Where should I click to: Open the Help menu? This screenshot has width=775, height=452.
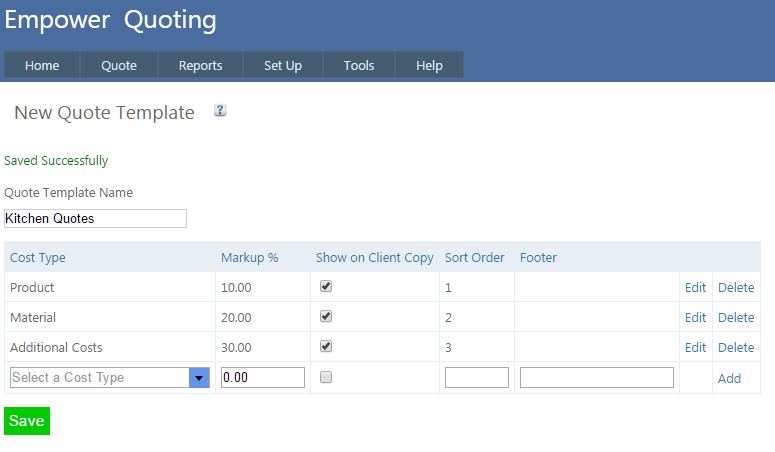point(429,66)
